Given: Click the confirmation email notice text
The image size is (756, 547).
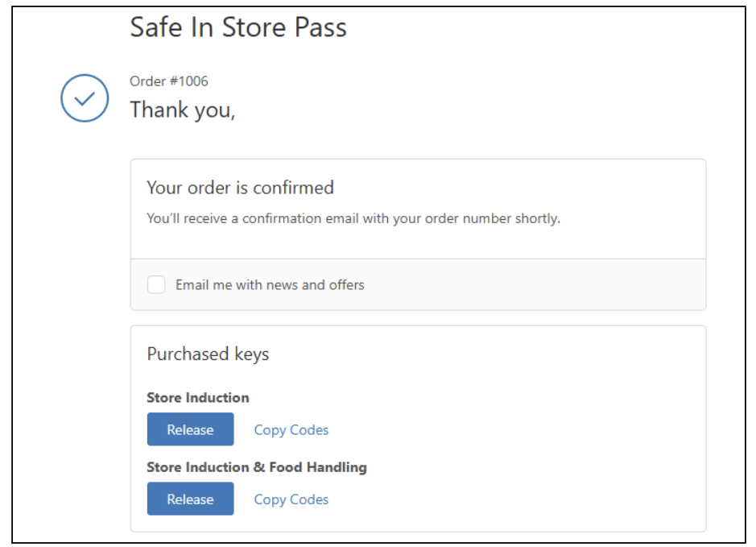Looking at the screenshot, I should pos(353,218).
